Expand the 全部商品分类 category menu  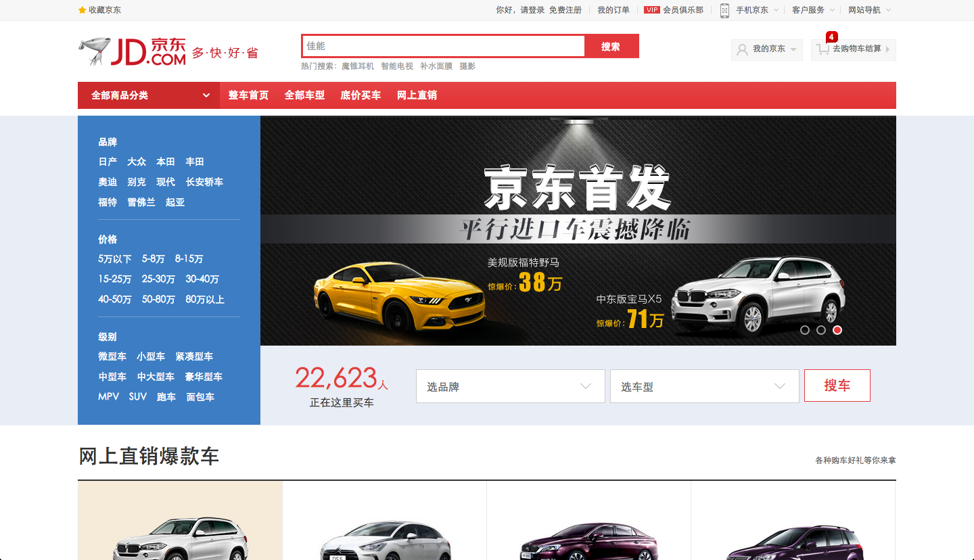coord(149,95)
